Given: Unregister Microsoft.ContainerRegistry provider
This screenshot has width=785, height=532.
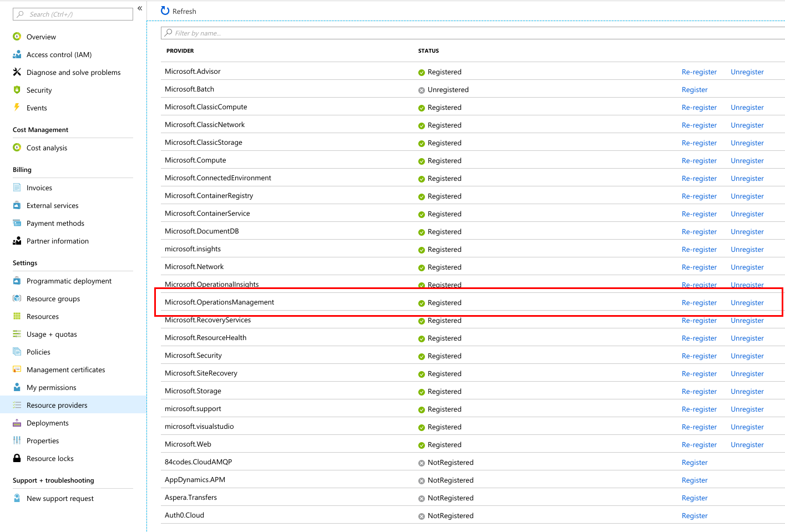Looking at the screenshot, I should click(x=747, y=196).
